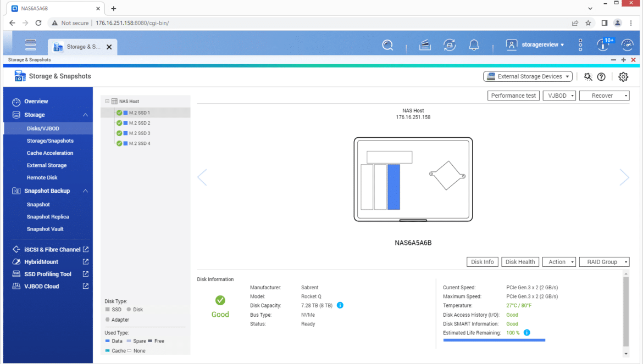The height and width of the screenshot is (364, 643).
Task: Go to Storage/Snapshots page
Action: 50,141
